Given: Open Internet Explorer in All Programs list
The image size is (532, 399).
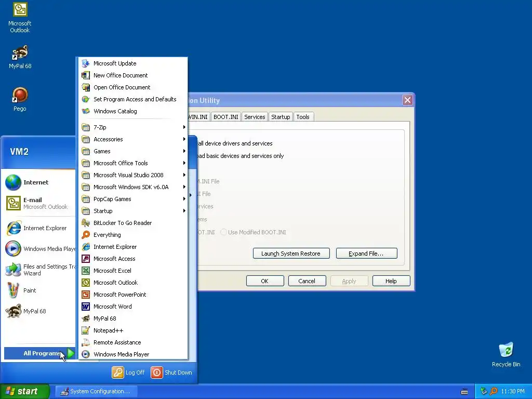Looking at the screenshot, I should point(133,247).
